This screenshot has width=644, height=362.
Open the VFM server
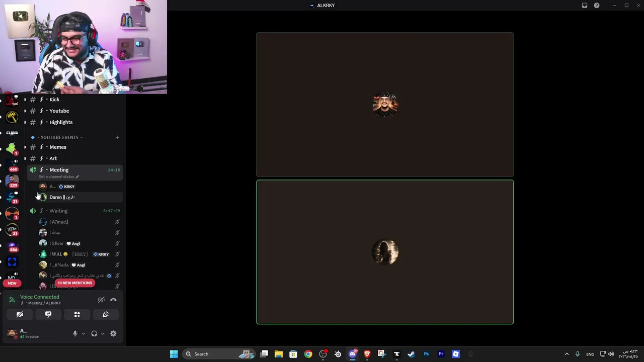(12, 229)
